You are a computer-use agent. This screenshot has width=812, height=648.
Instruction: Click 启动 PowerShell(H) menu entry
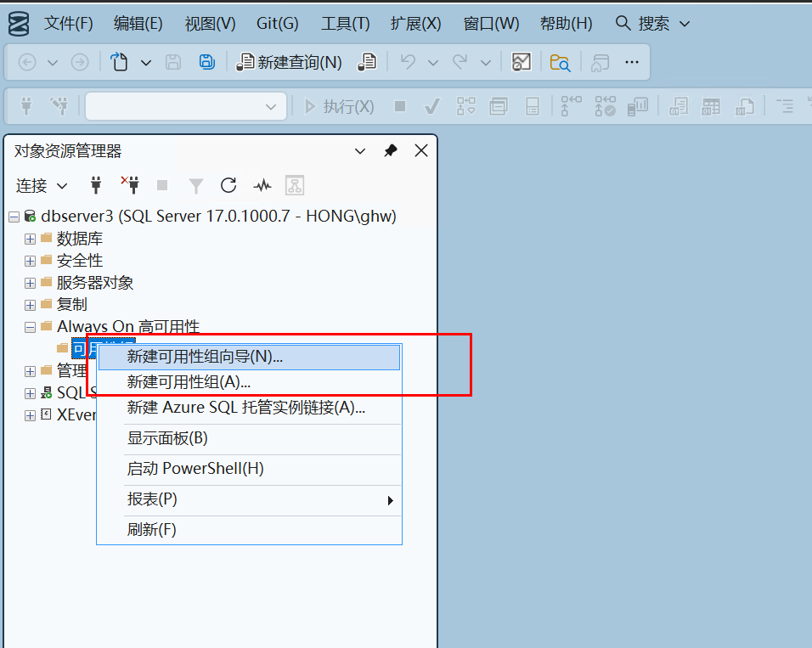tap(195, 469)
